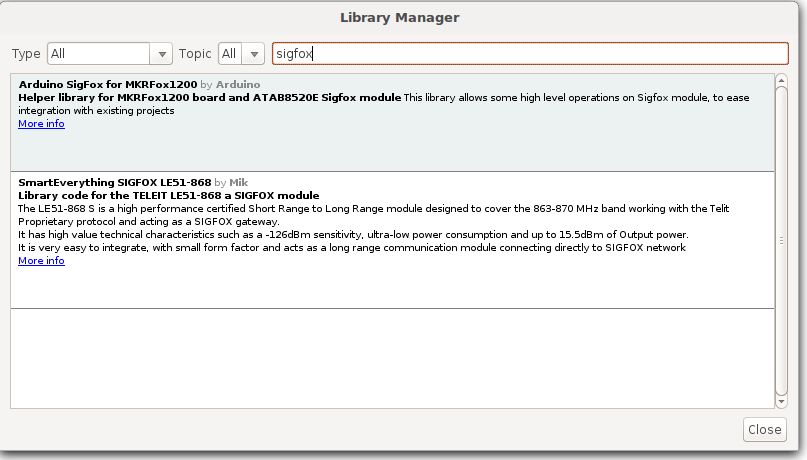Click 'Helper library for MKRFox1200 board' description

point(209,97)
